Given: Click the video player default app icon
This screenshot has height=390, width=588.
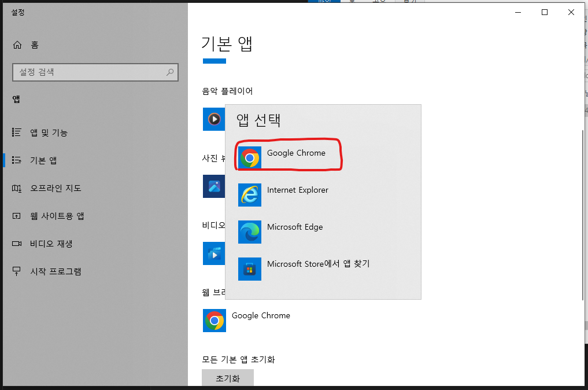Looking at the screenshot, I should click(214, 253).
